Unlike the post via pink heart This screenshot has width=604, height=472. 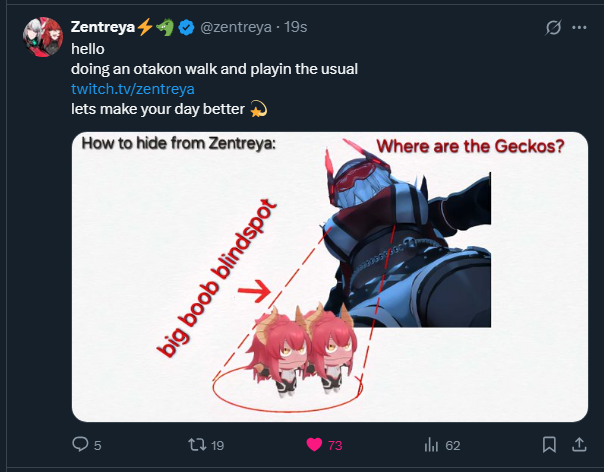tap(313, 444)
